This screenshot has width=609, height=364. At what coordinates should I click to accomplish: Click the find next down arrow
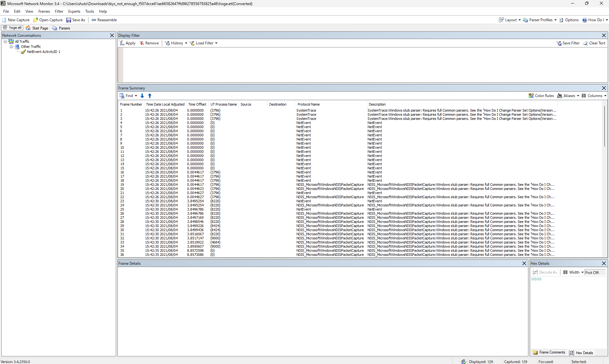tap(142, 96)
